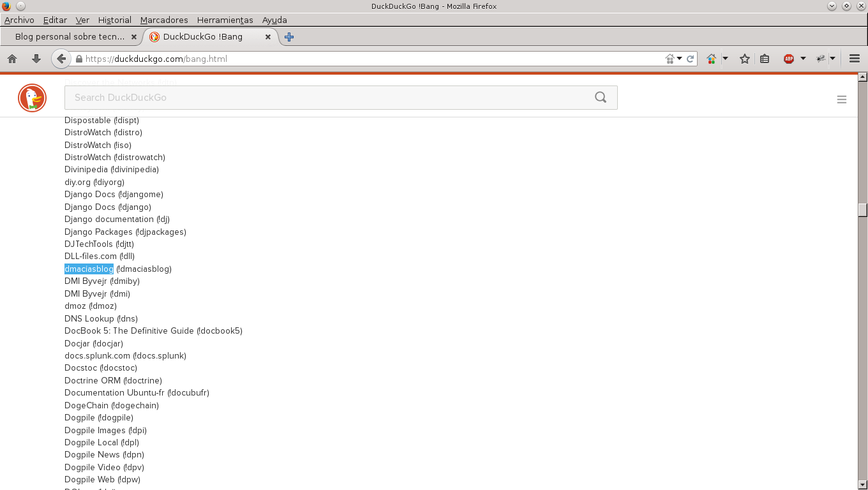Image resolution: width=868 pixels, height=490 pixels.
Task: Expand the colorful house extension dropdown
Action: click(x=726, y=59)
